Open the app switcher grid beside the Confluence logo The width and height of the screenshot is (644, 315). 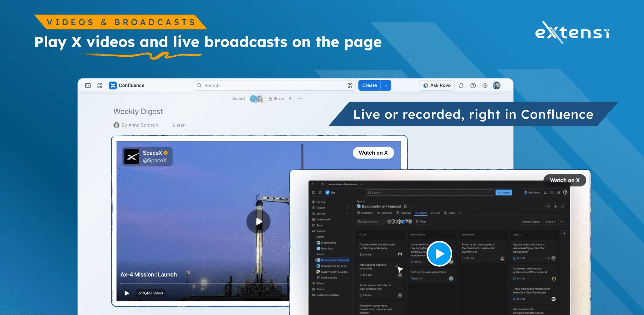[x=100, y=85]
